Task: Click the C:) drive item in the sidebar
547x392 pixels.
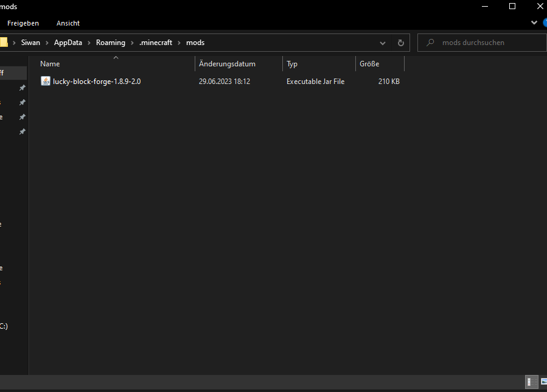Action: point(4,326)
